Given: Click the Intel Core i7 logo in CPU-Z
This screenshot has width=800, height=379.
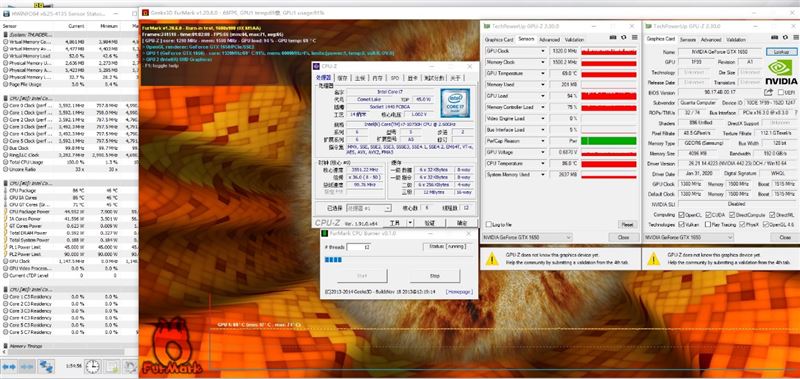Looking at the screenshot, I should (455, 103).
